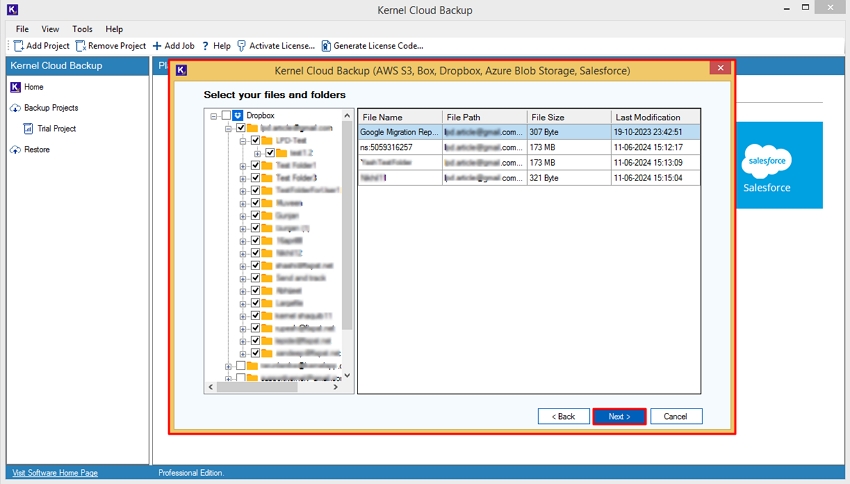Image resolution: width=850 pixels, height=484 pixels.
Task: Click the folder tree scroll down arrow
Action: pos(347,375)
